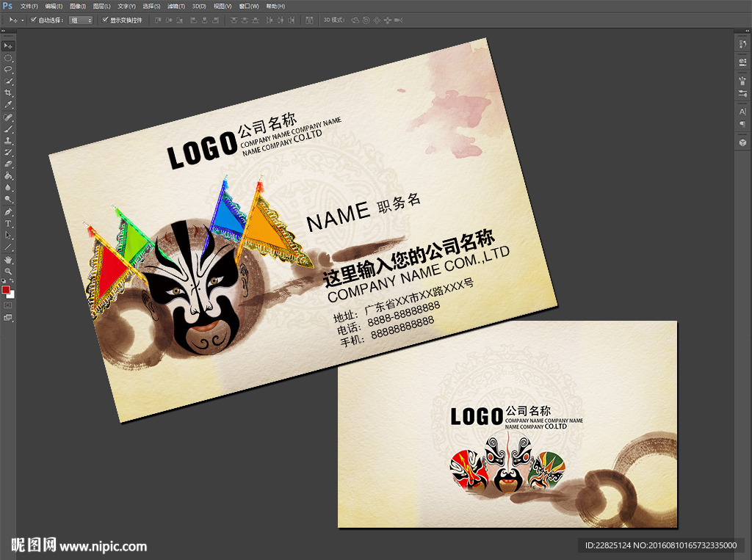This screenshot has width=752, height=560.
Task: Open the 选择(S) menu
Action: tap(151, 6)
